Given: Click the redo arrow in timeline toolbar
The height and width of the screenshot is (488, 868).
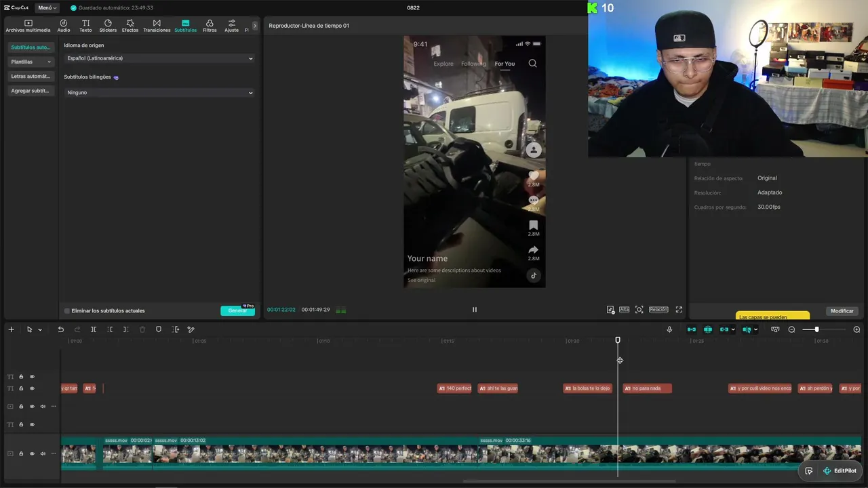Looking at the screenshot, I should 77,329.
